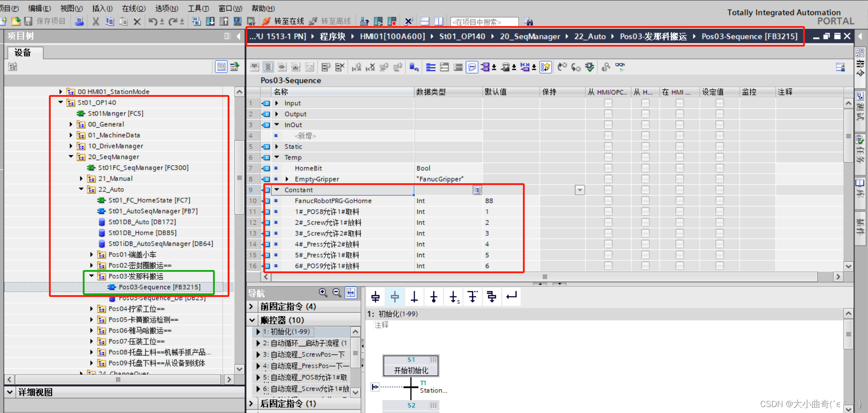Click the delete X icon in main toolbar
This screenshot has width=868, height=413.
137,21
